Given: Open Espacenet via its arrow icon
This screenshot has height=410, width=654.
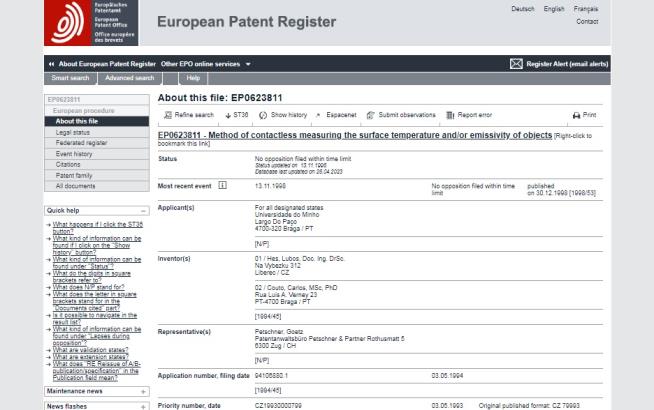Looking at the screenshot, I should 319,115.
